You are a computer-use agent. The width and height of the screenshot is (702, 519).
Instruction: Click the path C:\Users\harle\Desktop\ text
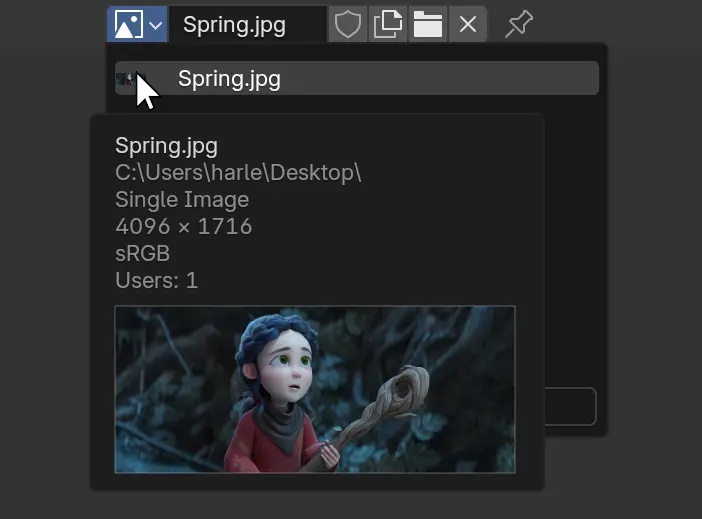238,173
